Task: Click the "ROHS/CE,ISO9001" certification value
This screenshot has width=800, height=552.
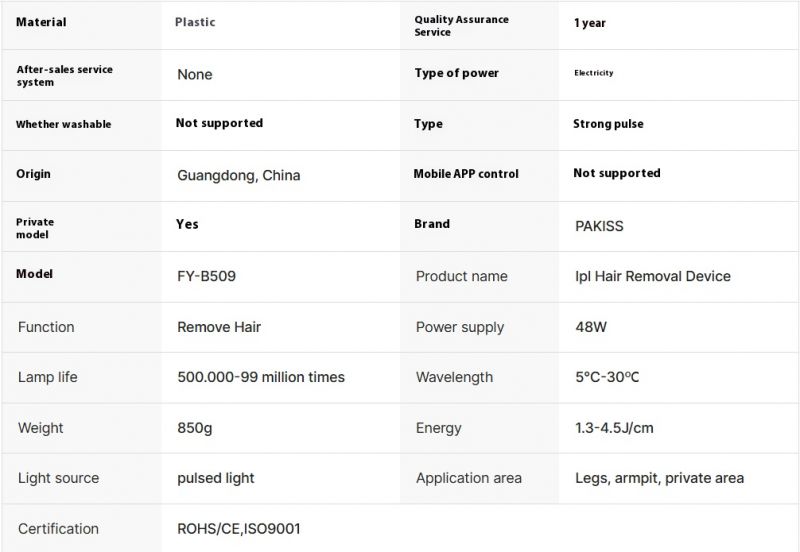Action: (238, 529)
